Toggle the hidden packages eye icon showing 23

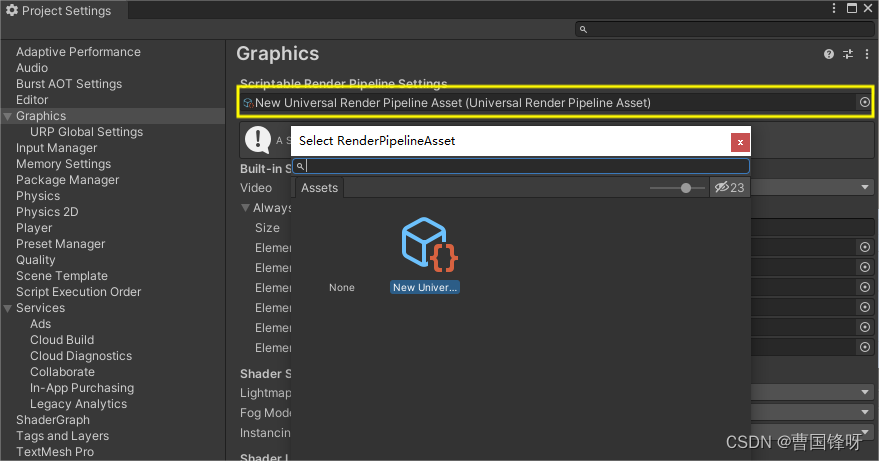tap(729, 188)
